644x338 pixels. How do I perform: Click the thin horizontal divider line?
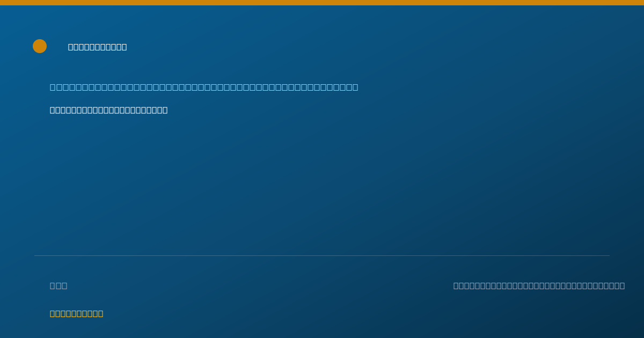coord(322,255)
